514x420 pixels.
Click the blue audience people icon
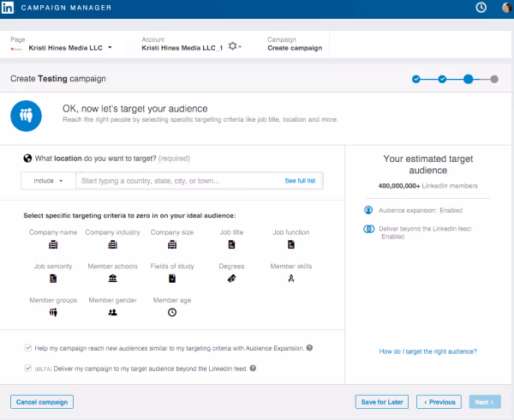point(27,116)
